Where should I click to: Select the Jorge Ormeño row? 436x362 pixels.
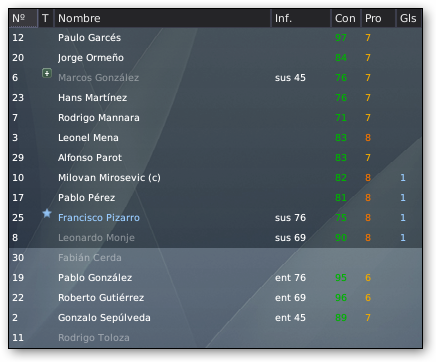tap(215, 58)
